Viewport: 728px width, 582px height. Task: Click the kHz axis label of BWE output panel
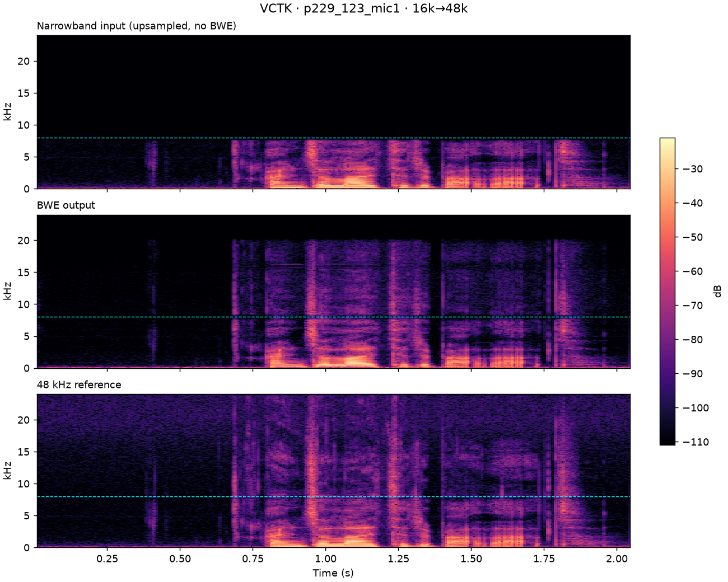pyautogui.click(x=7, y=292)
